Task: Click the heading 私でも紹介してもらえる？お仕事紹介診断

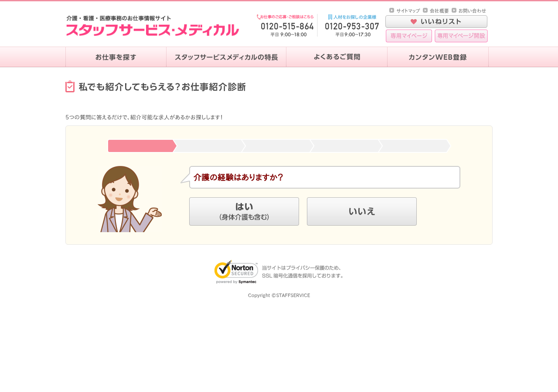Action: point(162,87)
